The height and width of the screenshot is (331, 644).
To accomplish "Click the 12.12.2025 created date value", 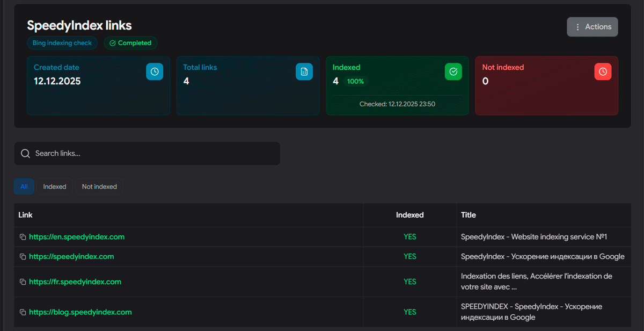I will 57,81.
